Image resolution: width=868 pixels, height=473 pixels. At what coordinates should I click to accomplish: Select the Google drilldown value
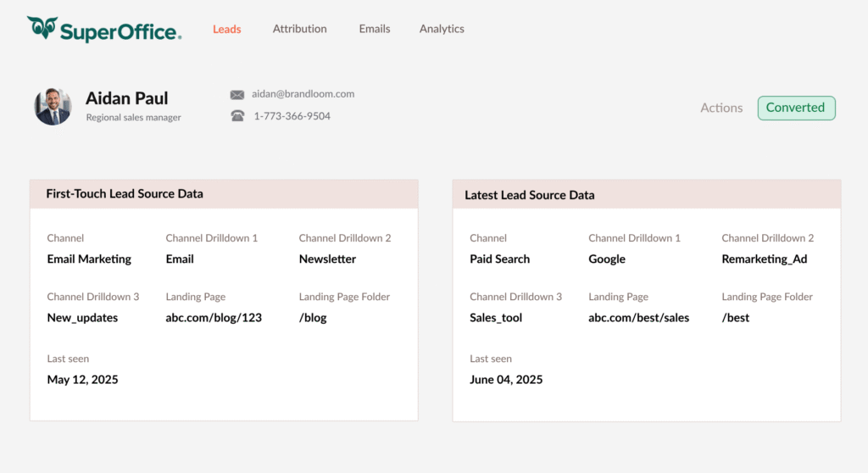(x=607, y=259)
